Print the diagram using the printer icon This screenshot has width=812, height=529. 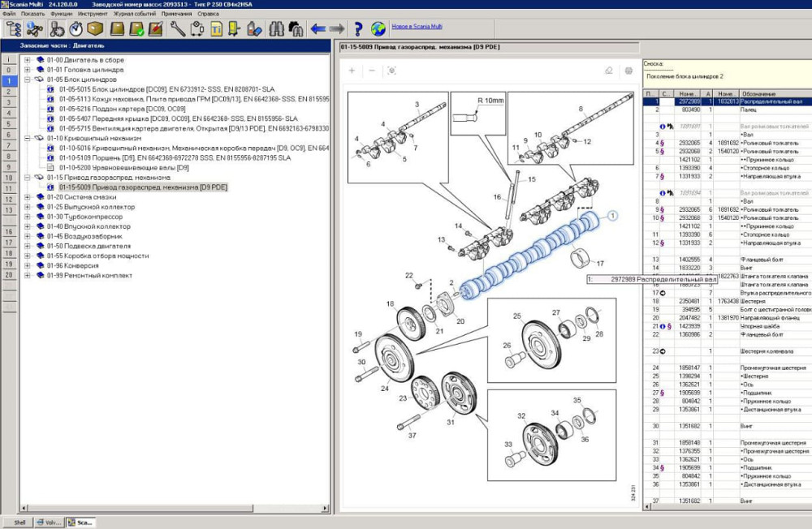click(628, 71)
